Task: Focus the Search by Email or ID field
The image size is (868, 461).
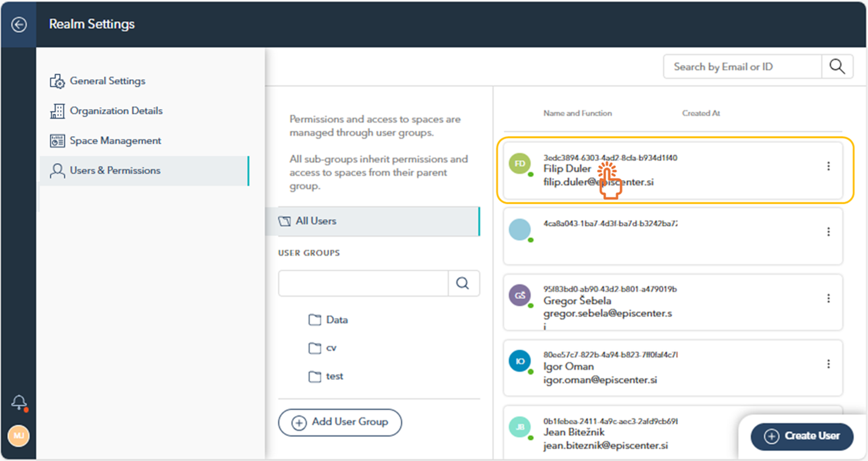Action: [742, 67]
